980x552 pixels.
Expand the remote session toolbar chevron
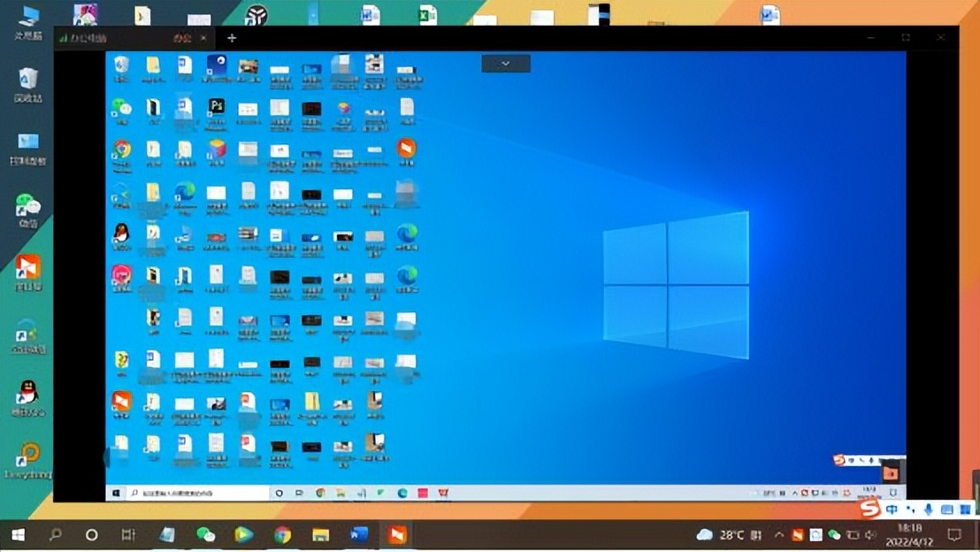pyautogui.click(x=506, y=64)
